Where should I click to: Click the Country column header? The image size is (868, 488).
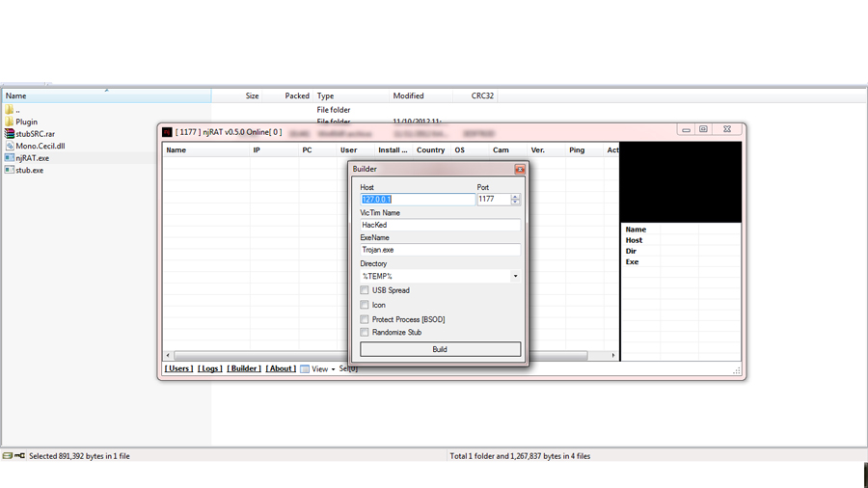coord(432,149)
